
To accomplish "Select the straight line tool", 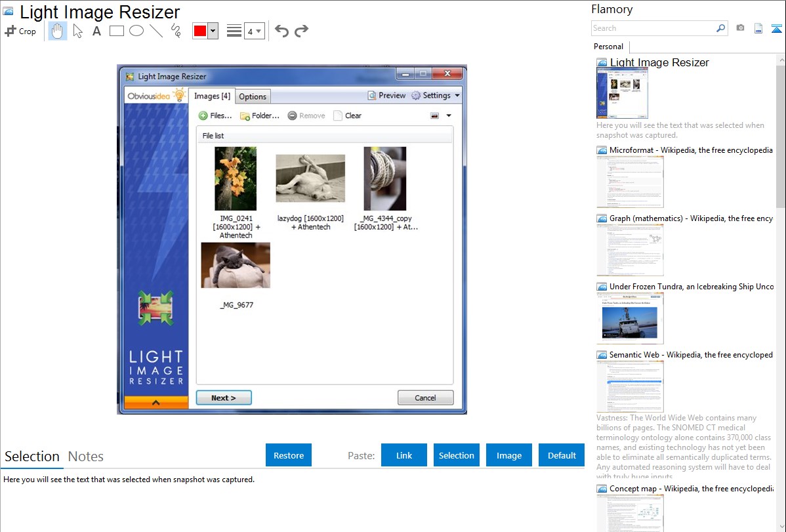I will (156, 31).
